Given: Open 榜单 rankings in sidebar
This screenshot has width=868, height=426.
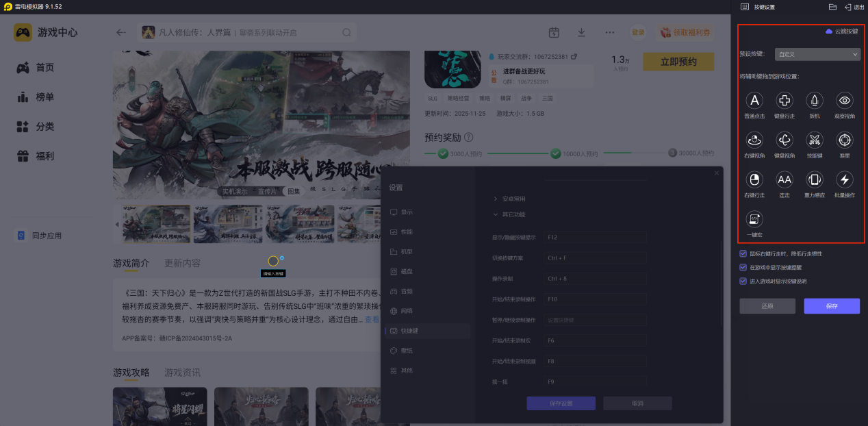Looking at the screenshot, I should click(x=36, y=97).
